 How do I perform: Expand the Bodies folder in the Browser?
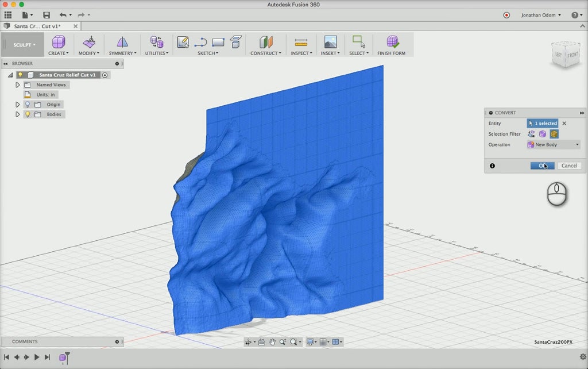[18, 114]
